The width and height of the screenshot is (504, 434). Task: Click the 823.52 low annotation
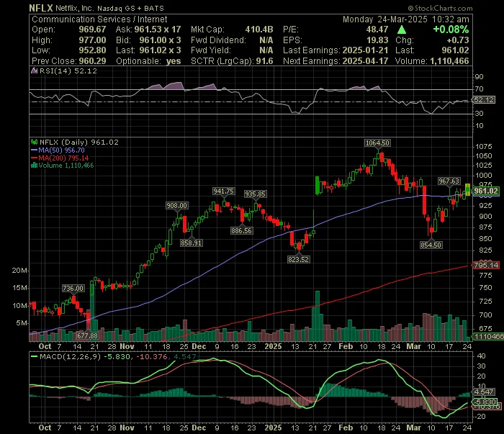(x=298, y=259)
